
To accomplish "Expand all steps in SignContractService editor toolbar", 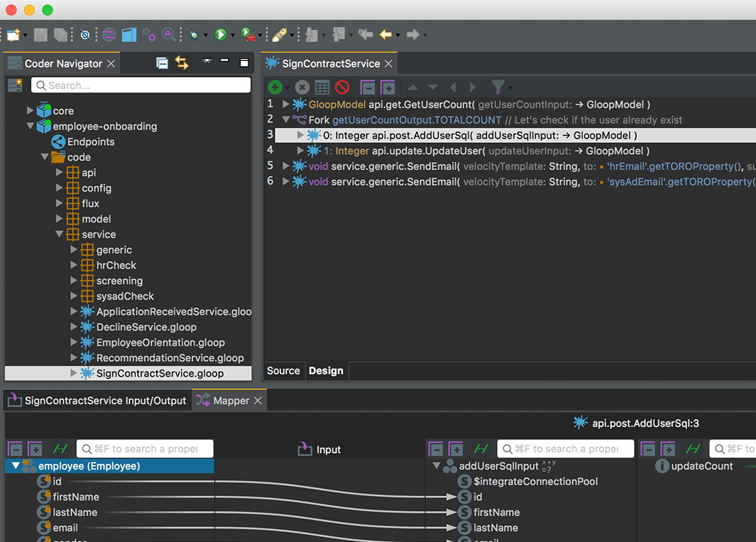I will point(387,88).
